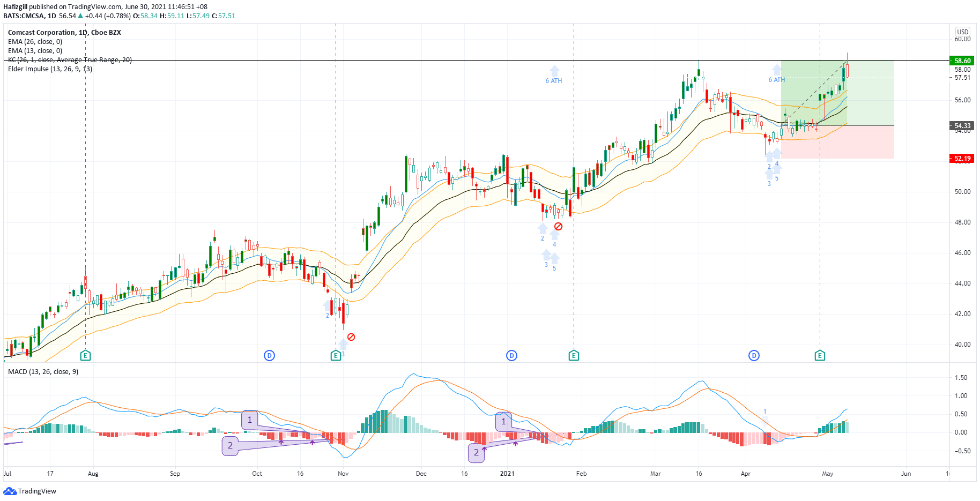Select the 'EMA (13, close, 0)' indicator label

tap(35, 50)
